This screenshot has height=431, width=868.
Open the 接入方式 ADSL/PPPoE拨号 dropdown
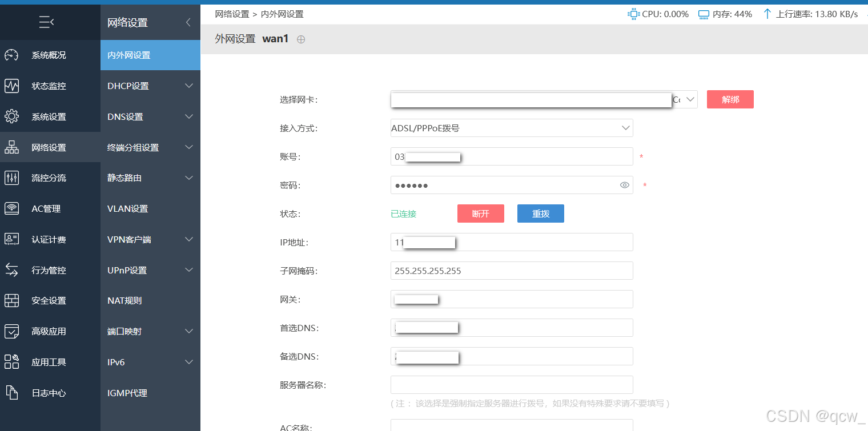coord(512,128)
